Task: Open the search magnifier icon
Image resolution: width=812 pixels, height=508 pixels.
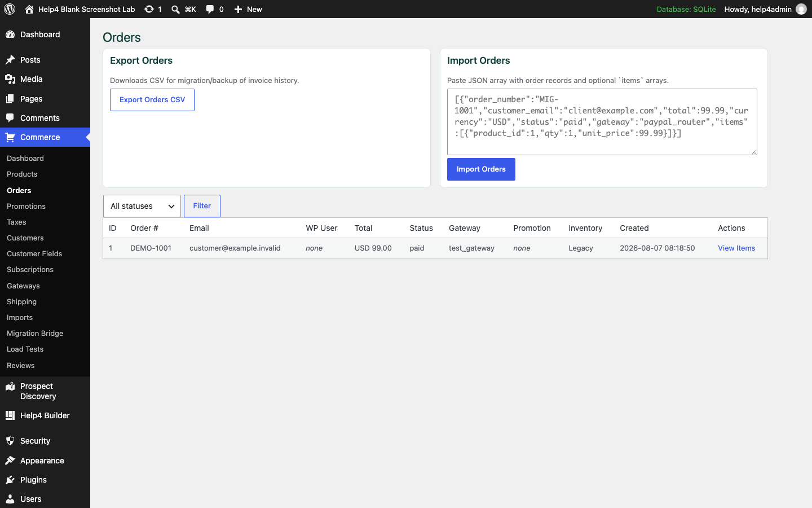Action: tap(175, 9)
